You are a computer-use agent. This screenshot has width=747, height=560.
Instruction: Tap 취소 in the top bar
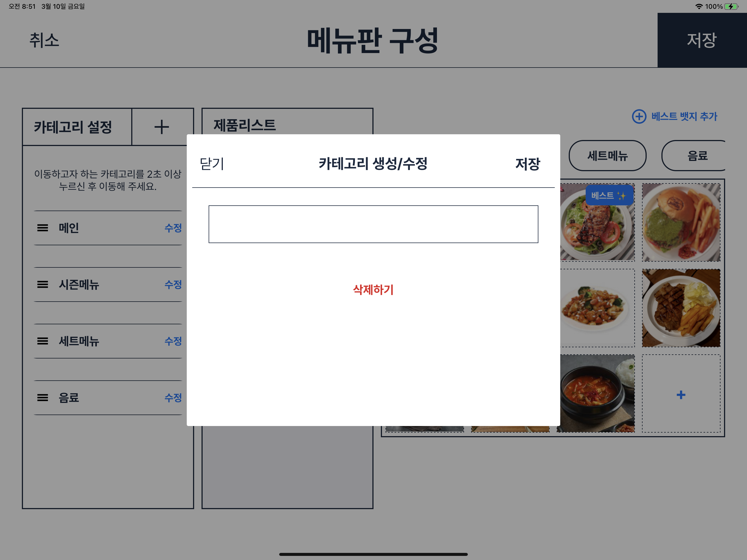tap(44, 40)
